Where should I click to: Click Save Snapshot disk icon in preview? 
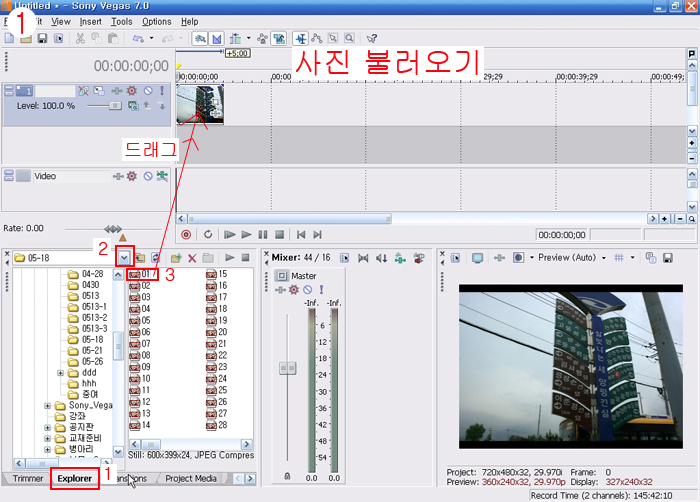coord(667,258)
